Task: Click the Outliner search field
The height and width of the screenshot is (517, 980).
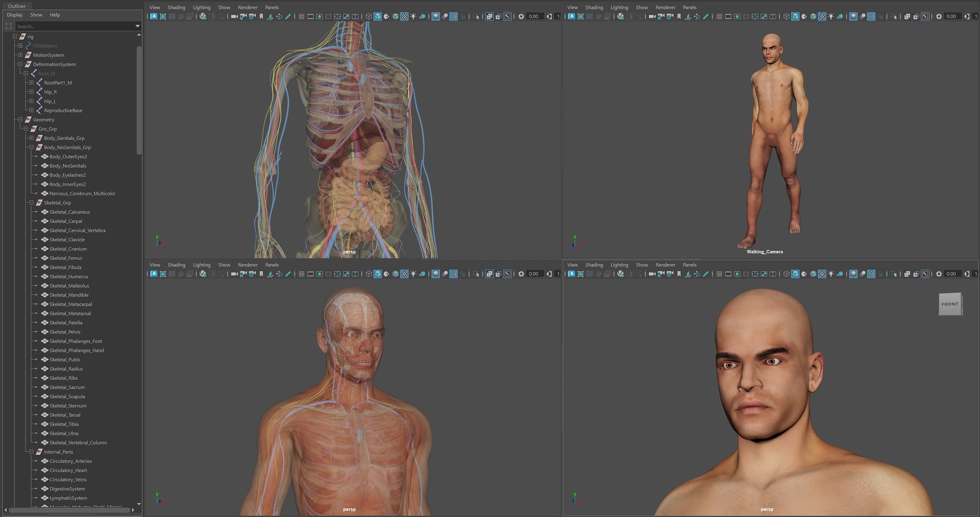Action: coord(74,26)
